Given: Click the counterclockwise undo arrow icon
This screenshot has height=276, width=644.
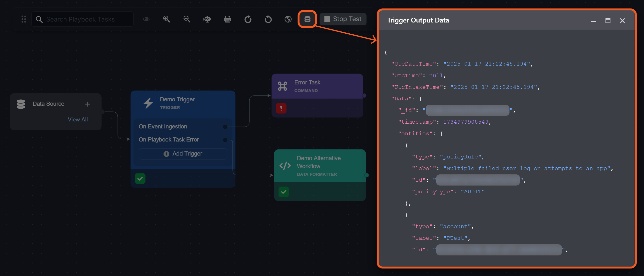Looking at the screenshot, I should click(268, 19).
